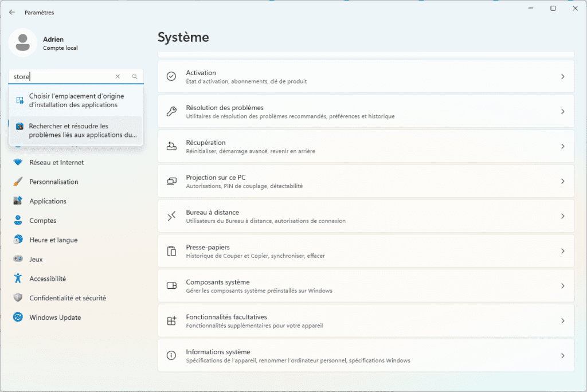Click Adrien's user avatar picture
Screen dimensions: 587x392
[23, 42]
